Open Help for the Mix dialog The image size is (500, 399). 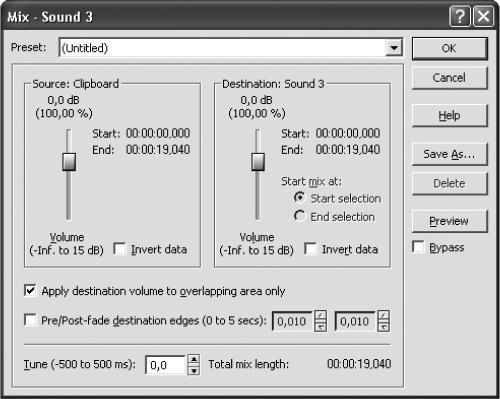450,116
